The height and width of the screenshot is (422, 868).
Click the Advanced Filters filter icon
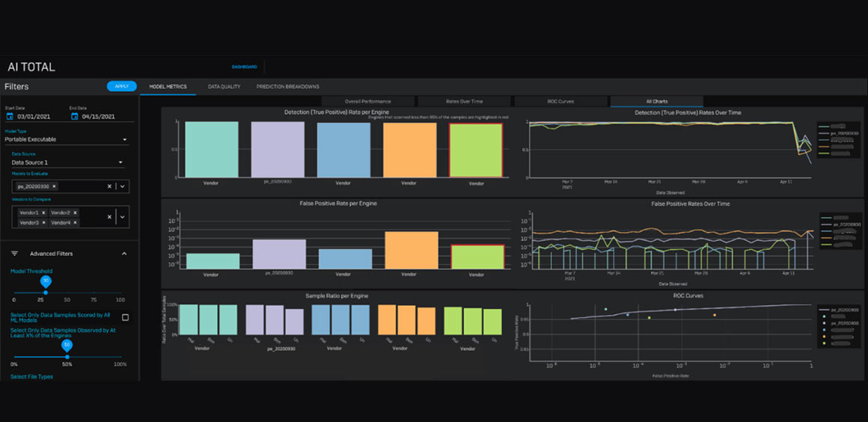[x=15, y=254]
